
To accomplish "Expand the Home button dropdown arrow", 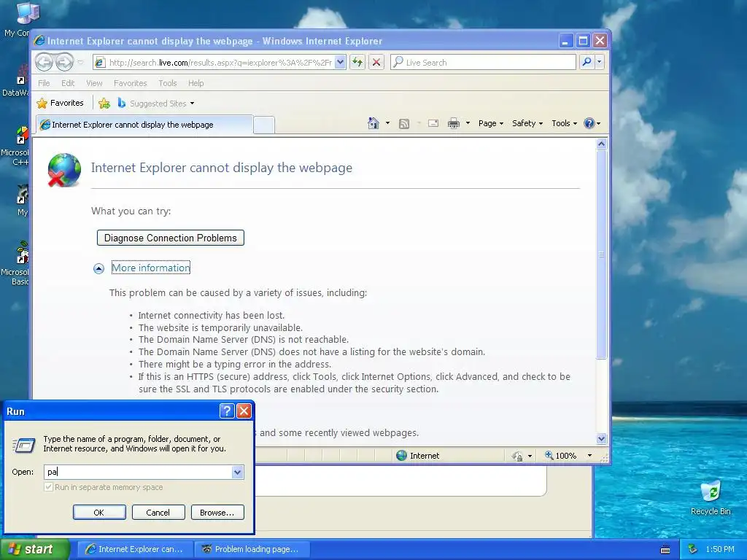I will pyautogui.click(x=387, y=123).
